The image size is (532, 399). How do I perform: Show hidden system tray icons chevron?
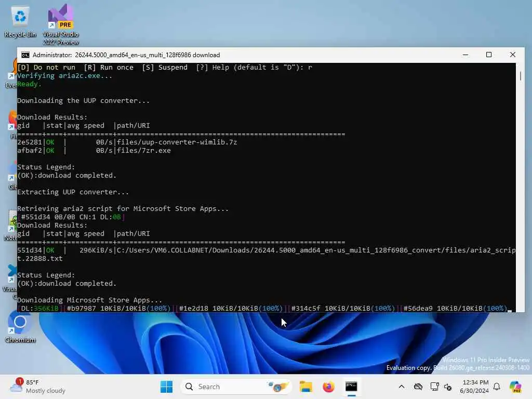coord(402,387)
